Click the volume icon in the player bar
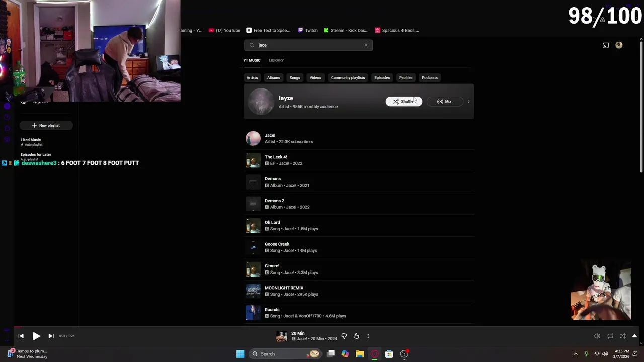 (x=597, y=336)
